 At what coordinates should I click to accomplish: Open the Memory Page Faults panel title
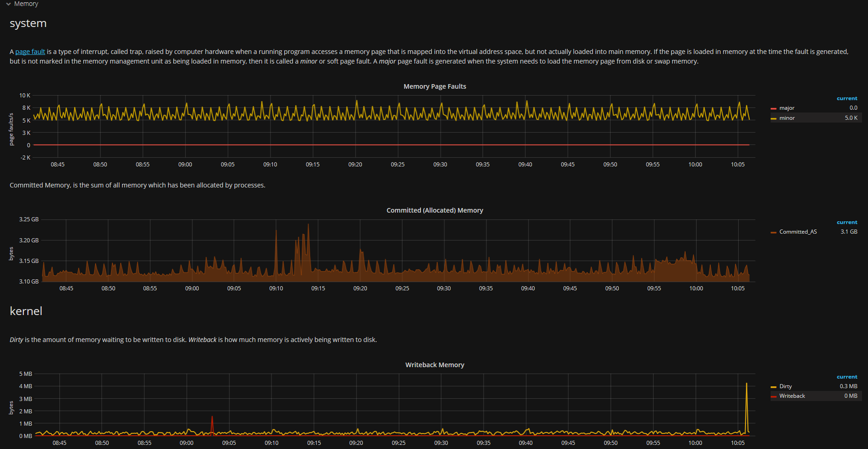pyautogui.click(x=435, y=86)
